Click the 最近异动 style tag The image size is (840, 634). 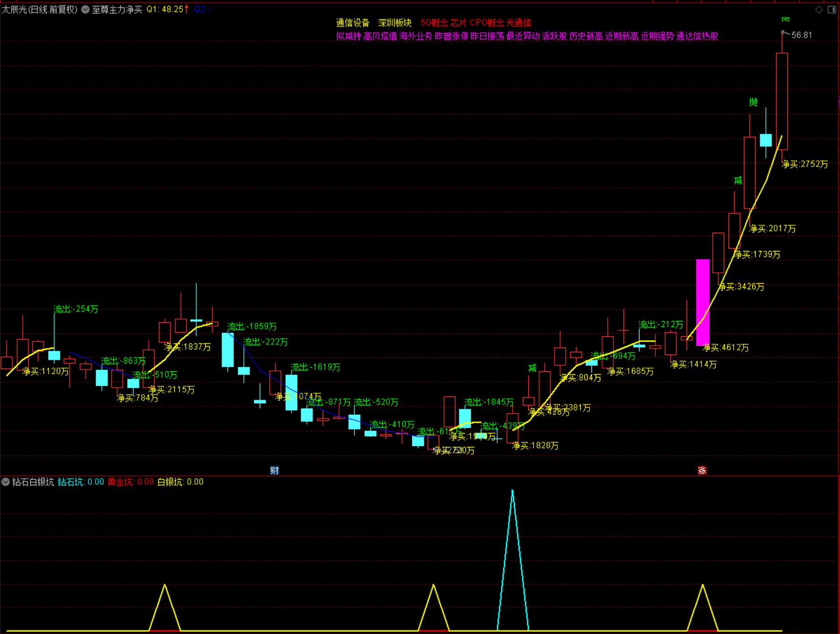pyautogui.click(x=523, y=36)
